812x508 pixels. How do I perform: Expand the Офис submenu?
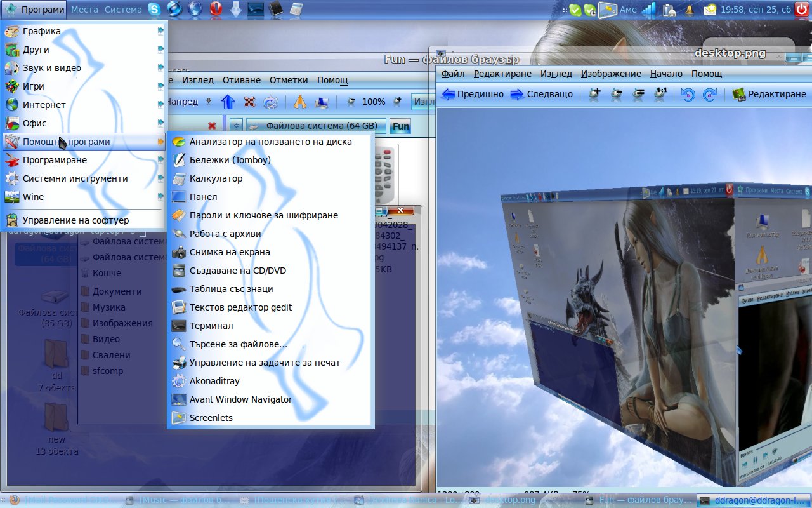tap(84, 123)
